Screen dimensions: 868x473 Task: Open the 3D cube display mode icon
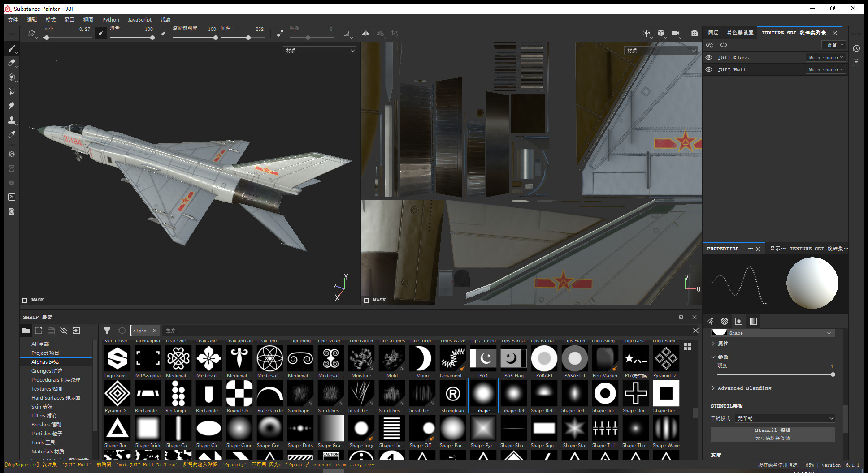[661, 33]
